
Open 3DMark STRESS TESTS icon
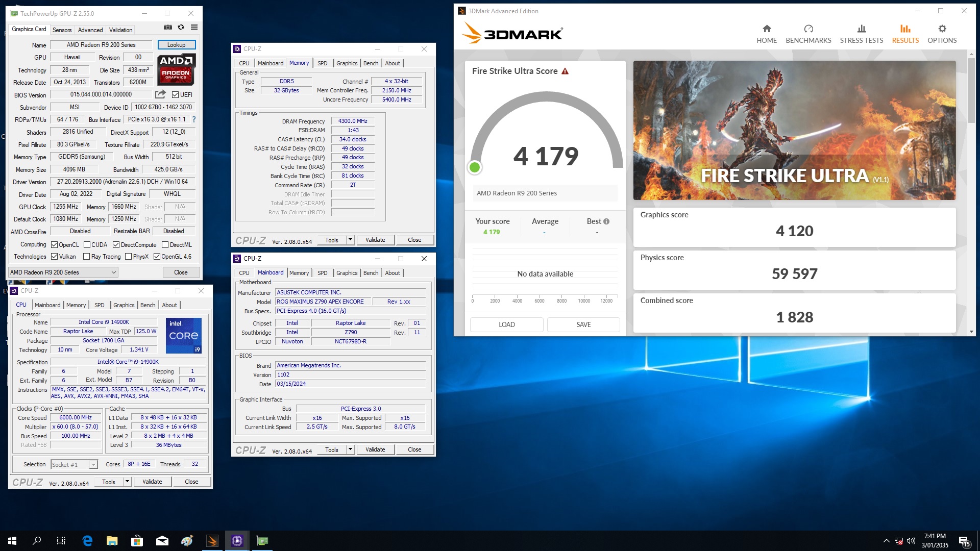[x=862, y=29]
